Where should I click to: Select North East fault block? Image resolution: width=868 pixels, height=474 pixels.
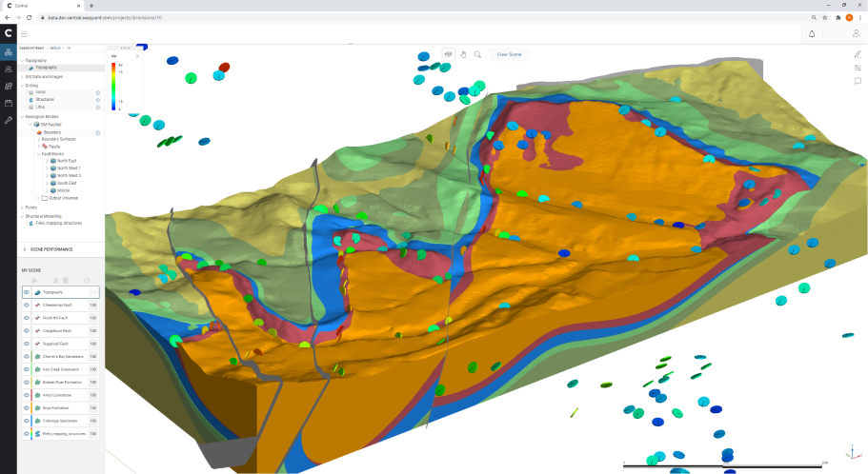point(68,161)
